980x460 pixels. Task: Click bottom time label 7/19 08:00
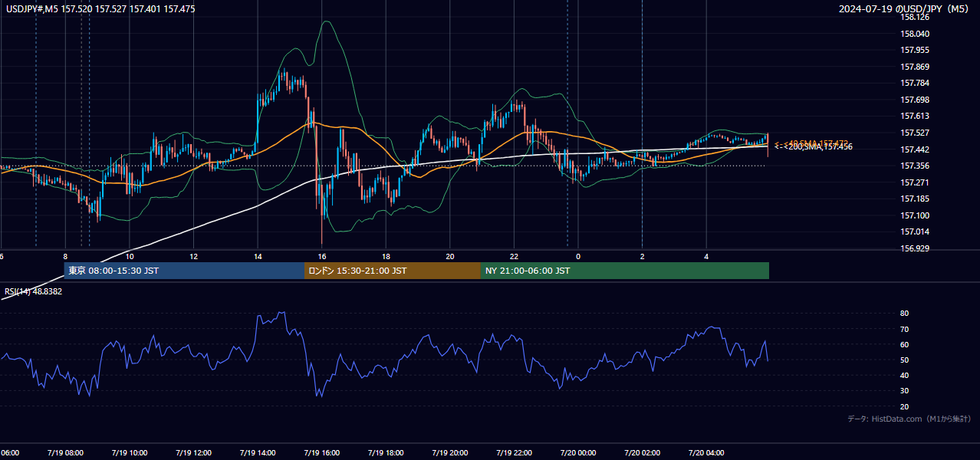pyautogui.click(x=65, y=453)
